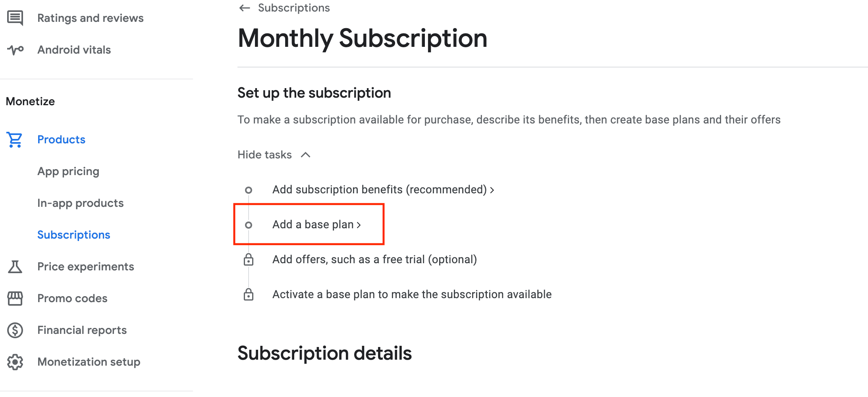
Task: Expand the chevron after Add subscription benefits
Action: point(492,190)
